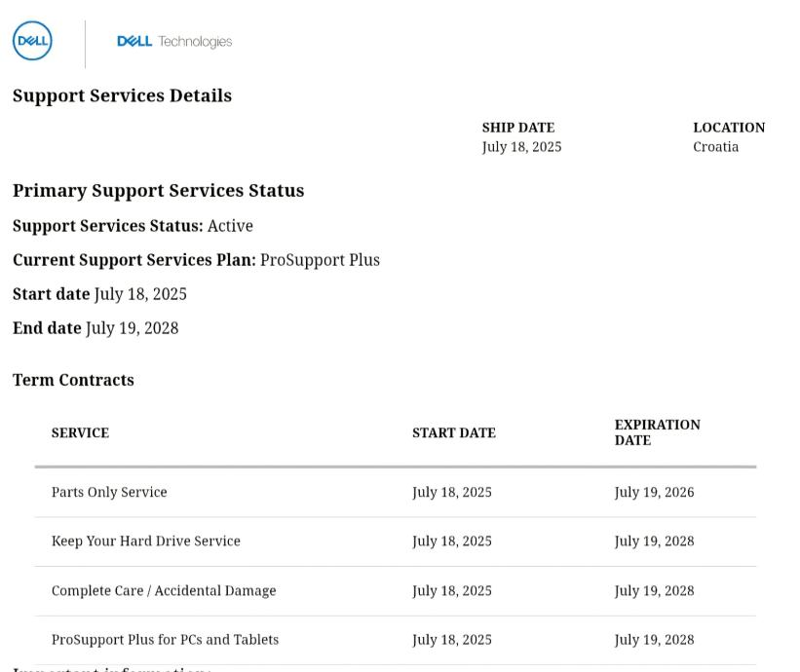Select the Support Services Details heading
This screenshot has width=800, height=672.
122,95
